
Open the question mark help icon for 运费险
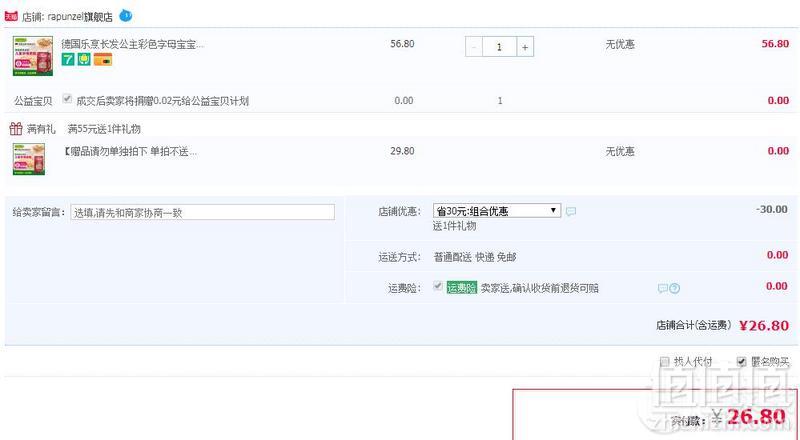click(674, 289)
